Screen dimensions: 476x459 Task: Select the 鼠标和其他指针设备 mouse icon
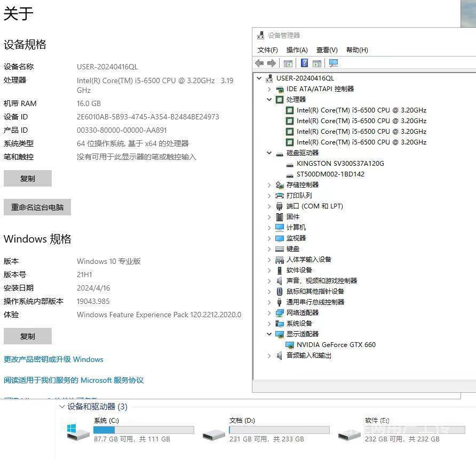[280, 292]
